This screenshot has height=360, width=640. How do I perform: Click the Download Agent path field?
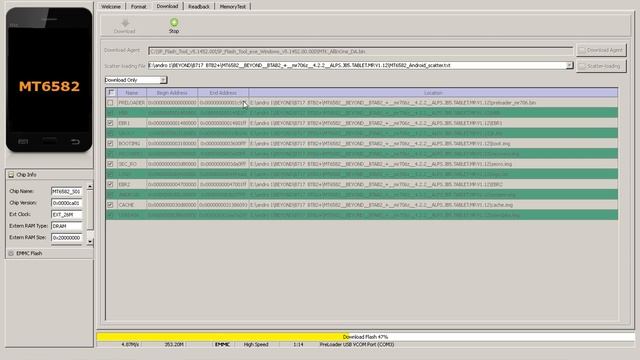361,51
